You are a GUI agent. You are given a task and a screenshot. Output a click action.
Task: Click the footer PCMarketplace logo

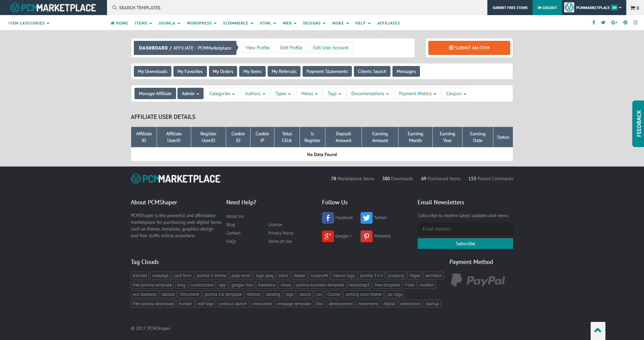pyautogui.click(x=176, y=179)
